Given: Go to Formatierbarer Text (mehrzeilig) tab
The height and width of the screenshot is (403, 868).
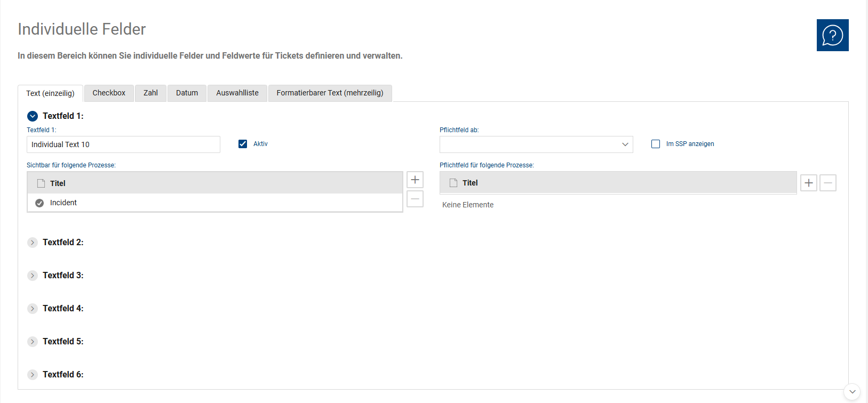Looking at the screenshot, I should point(330,93).
